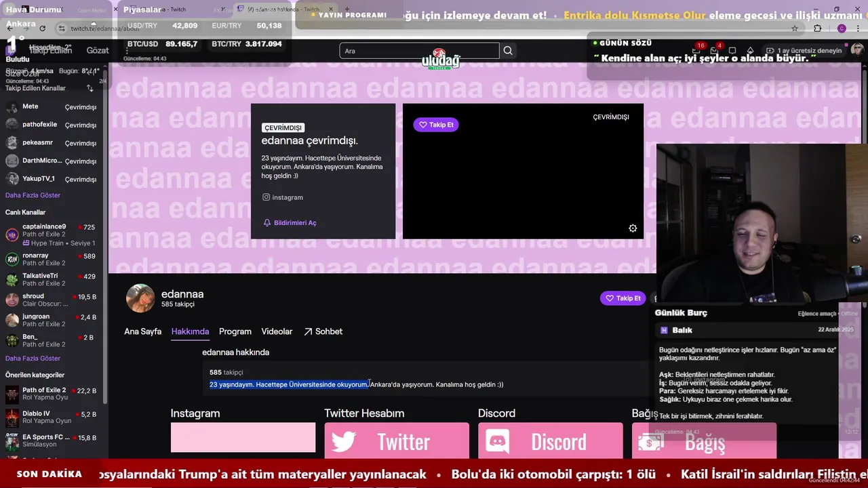The width and height of the screenshot is (868, 488).
Task: Click 'Bildirimleri Aç' bell link
Action: pos(290,222)
